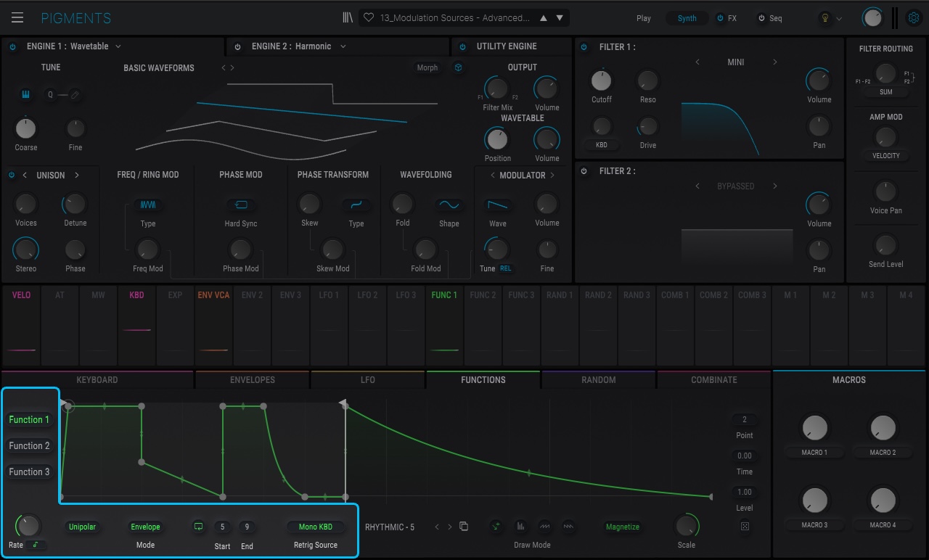The height and width of the screenshot is (560, 929).
Task: Toggle the Seq power button
Action: coord(761,18)
